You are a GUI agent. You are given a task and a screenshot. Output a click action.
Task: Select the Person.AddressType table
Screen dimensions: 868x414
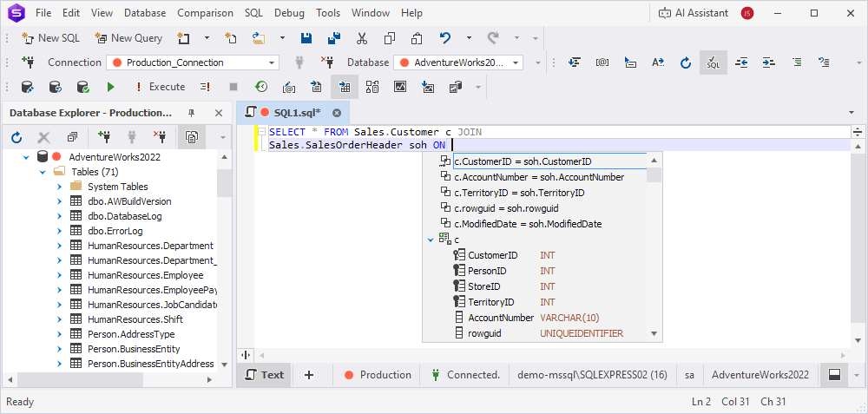click(131, 334)
